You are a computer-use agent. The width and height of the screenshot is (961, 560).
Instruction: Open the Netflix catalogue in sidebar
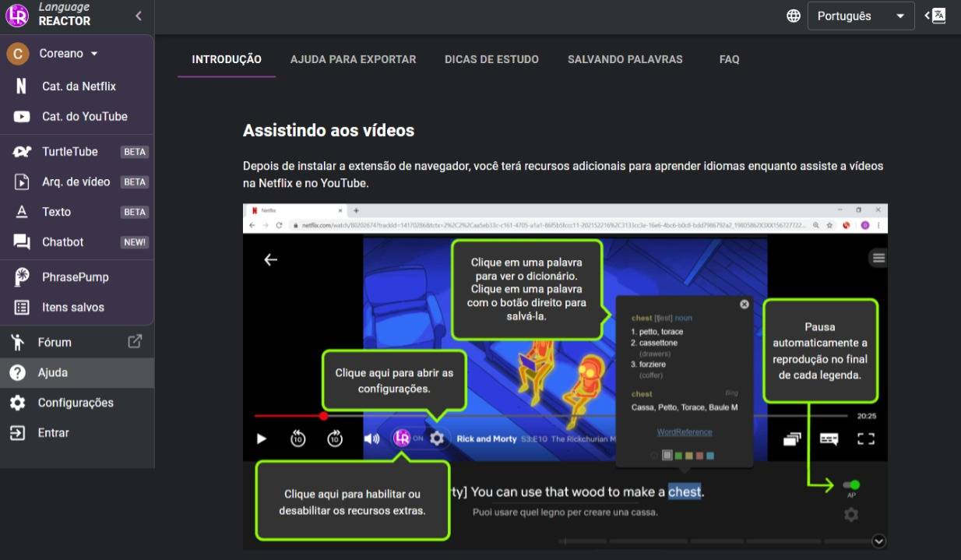(x=78, y=86)
